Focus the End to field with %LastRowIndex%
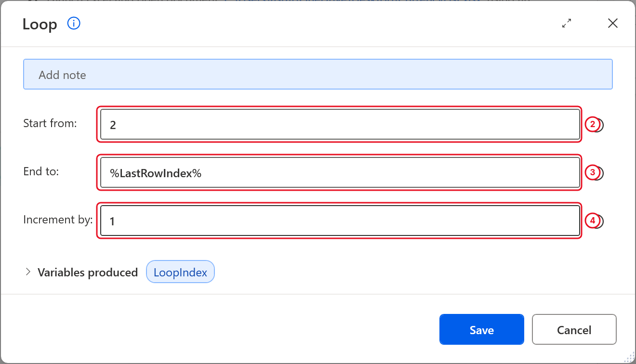This screenshot has height=364, width=636. [x=340, y=173]
